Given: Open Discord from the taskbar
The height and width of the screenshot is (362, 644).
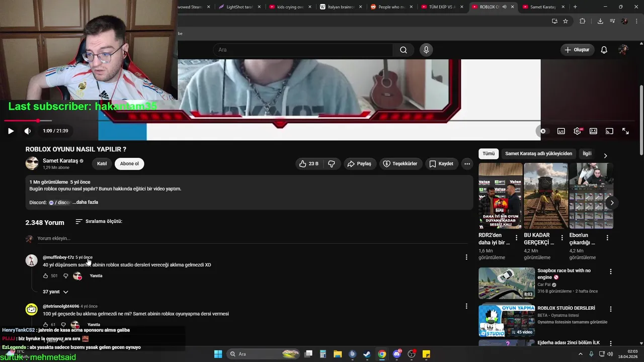Looking at the screenshot, I should click(x=397, y=354).
